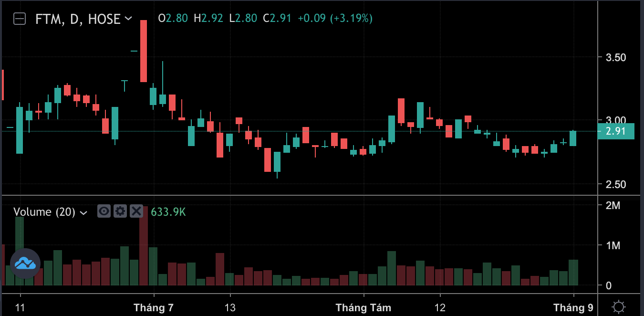Click the Tháng 7 time axis label
The height and width of the screenshot is (316, 644).
[154, 307]
